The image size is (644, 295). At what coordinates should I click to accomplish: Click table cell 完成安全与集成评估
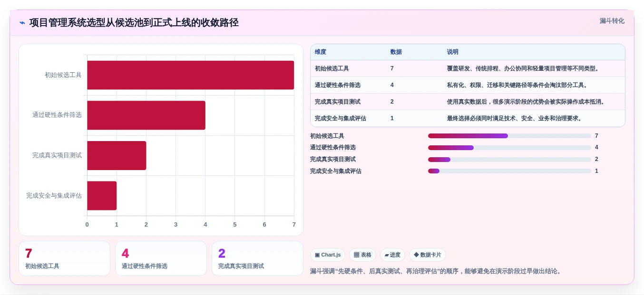[341, 118]
